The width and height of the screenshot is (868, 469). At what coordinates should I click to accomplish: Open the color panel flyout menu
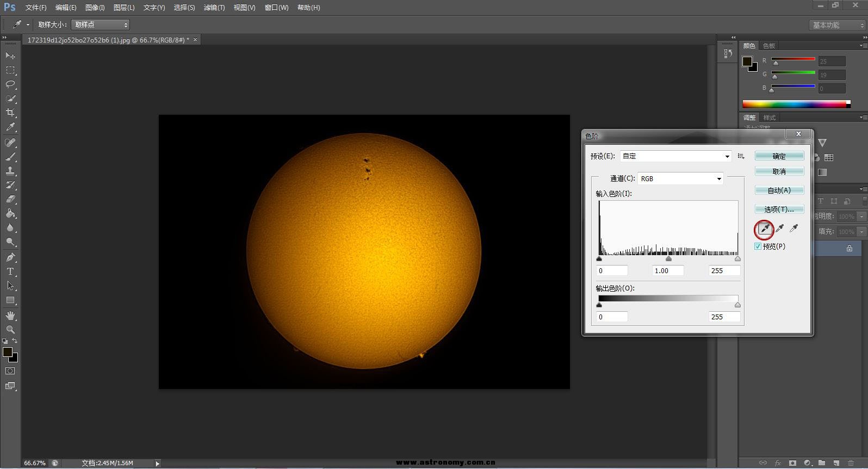[863, 46]
